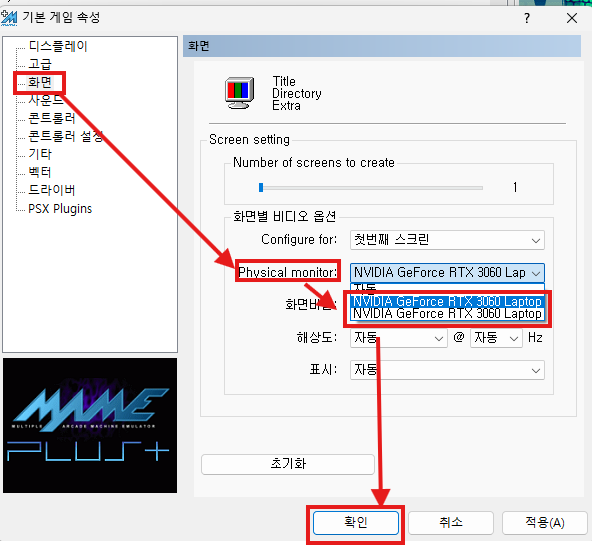Click the 확인 button

click(356, 523)
